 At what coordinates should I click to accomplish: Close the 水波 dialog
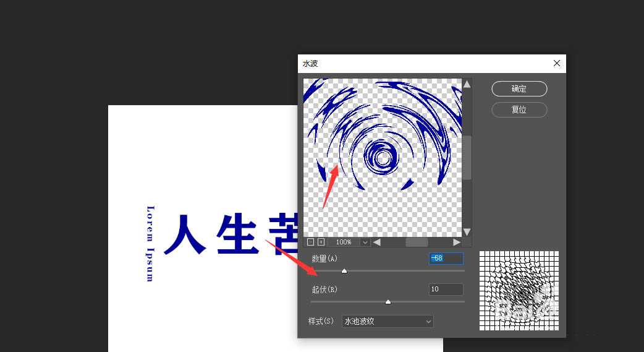tap(556, 63)
